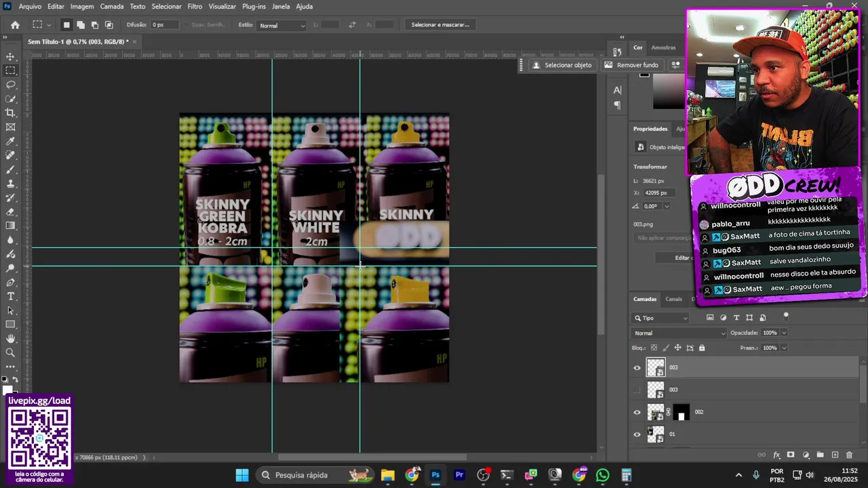This screenshot has width=868, height=488.
Task: Create new adjustment layer
Action: point(806,455)
